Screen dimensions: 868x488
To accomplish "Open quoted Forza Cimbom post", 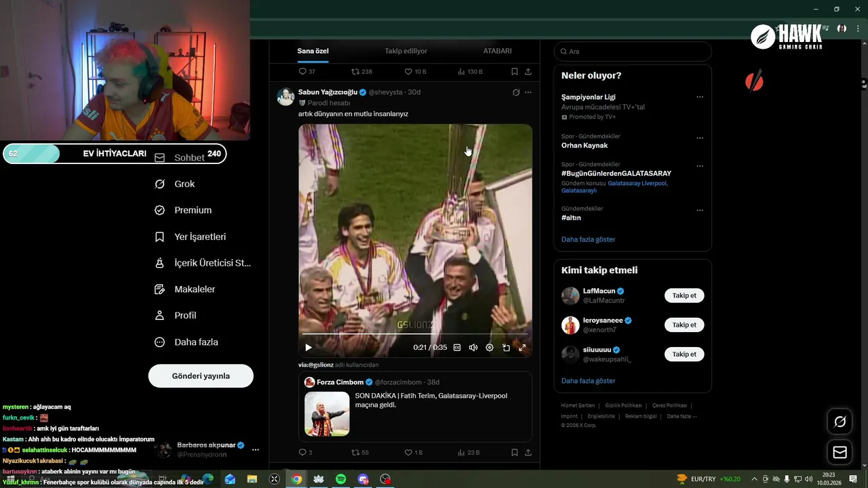I will click(x=415, y=406).
